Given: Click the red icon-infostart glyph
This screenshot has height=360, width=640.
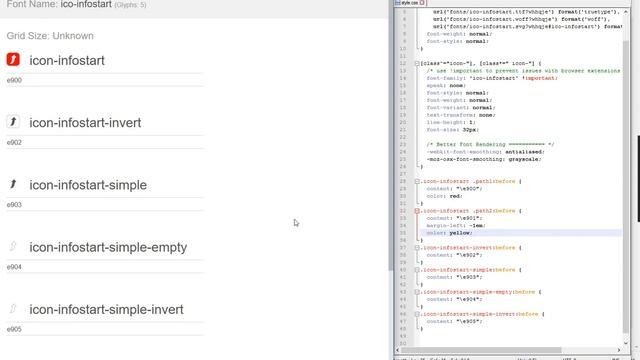Looking at the screenshot, I should [13, 59].
